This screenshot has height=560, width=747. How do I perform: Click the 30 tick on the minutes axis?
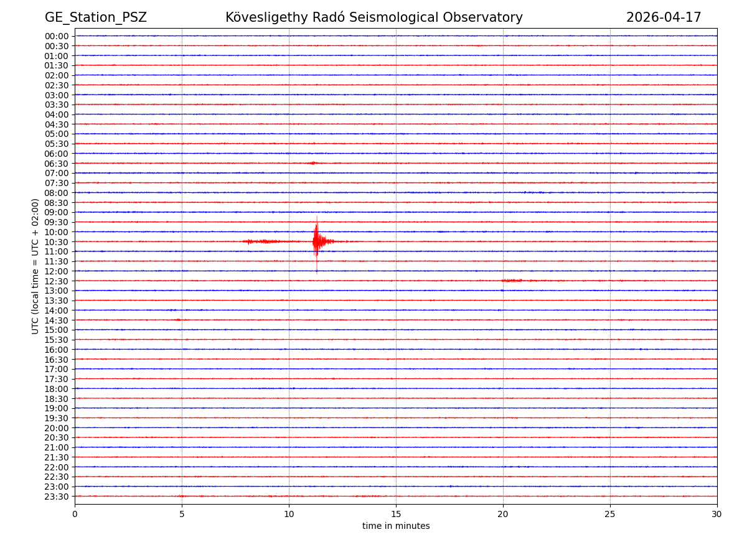(717, 514)
